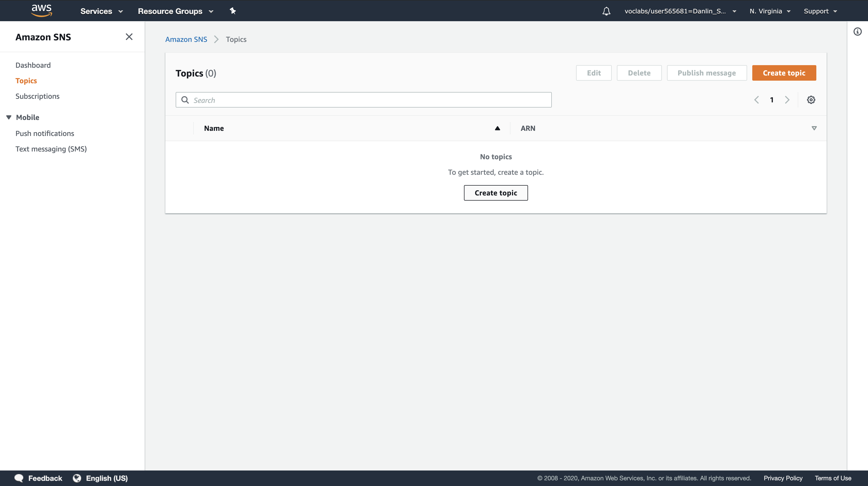Open the Services dropdown menu

pyautogui.click(x=102, y=11)
